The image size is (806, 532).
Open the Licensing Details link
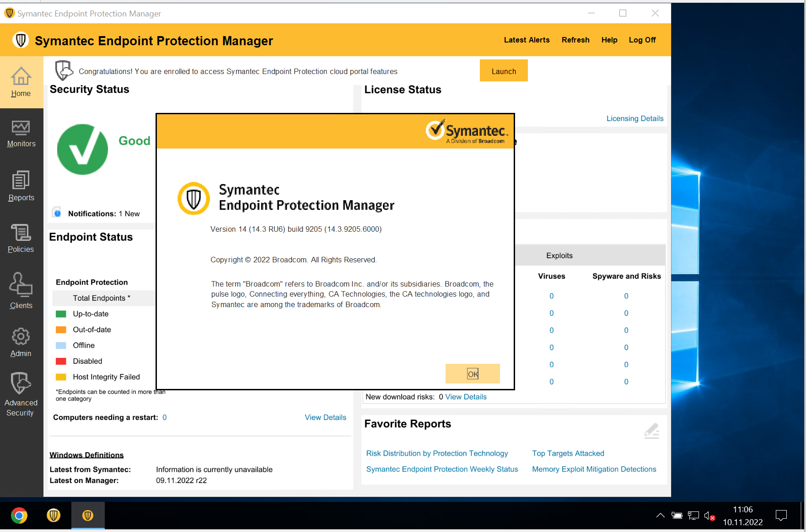(x=635, y=118)
